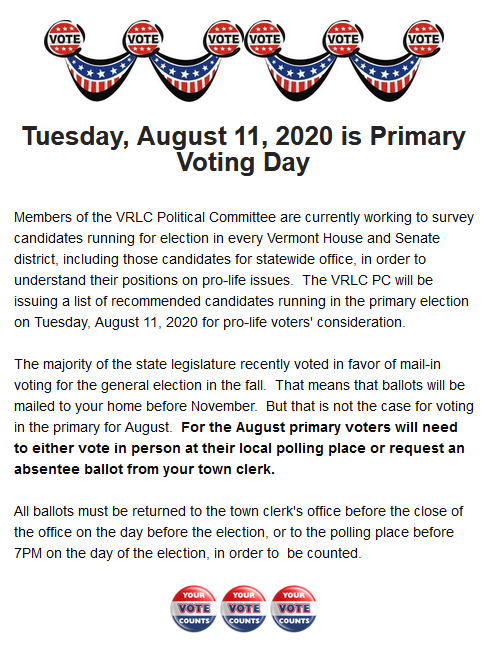Click the 'All ballots must be returned' paragraph
Image resolution: width=491 pixels, height=648 pixels.
(238, 532)
